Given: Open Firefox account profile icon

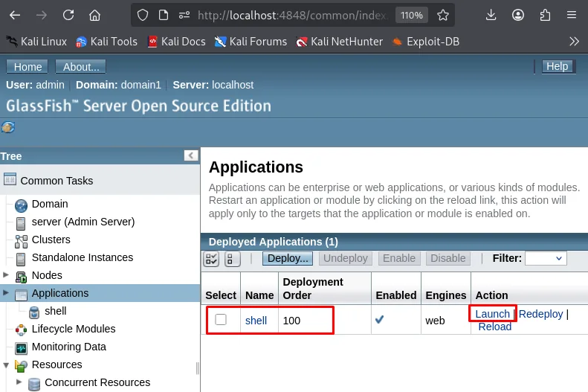Looking at the screenshot, I should [518, 16].
